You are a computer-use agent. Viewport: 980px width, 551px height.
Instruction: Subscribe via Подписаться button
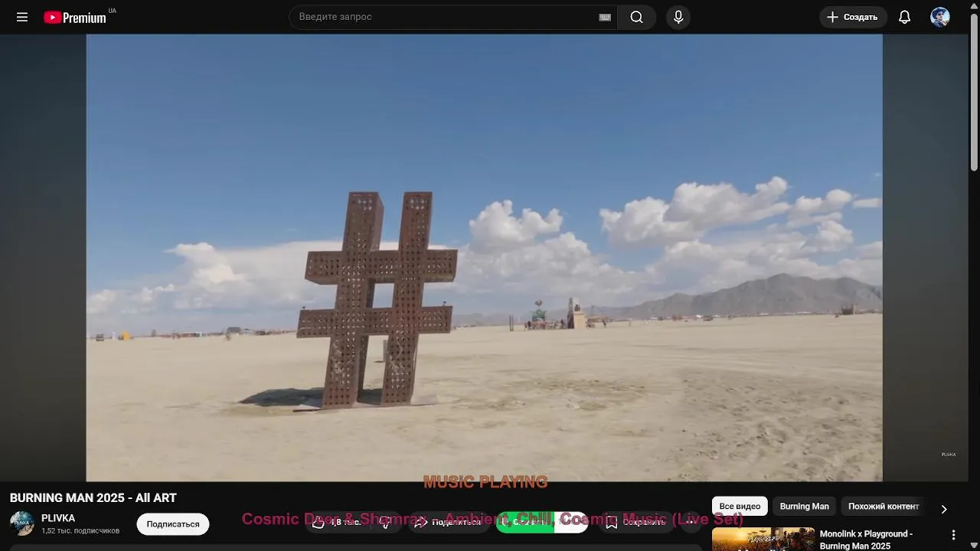click(173, 524)
